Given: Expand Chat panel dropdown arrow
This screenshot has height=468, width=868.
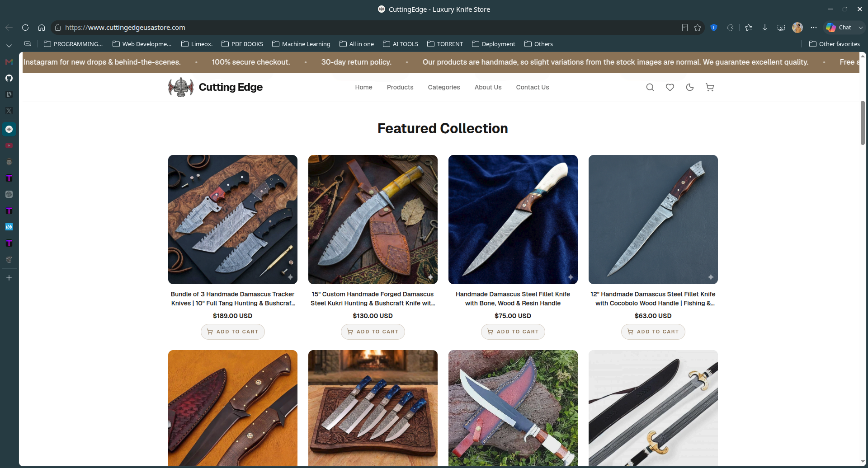Looking at the screenshot, I should pos(861,28).
